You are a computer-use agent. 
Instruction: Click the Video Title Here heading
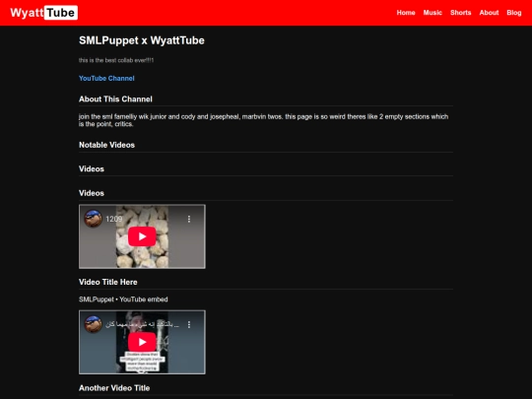pos(108,282)
